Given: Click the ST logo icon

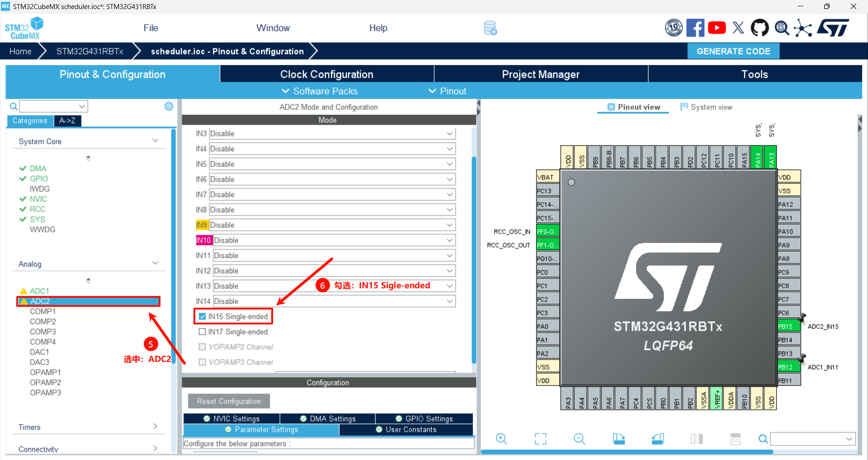Looking at the screenshot, I should click(x=833, y=28).
